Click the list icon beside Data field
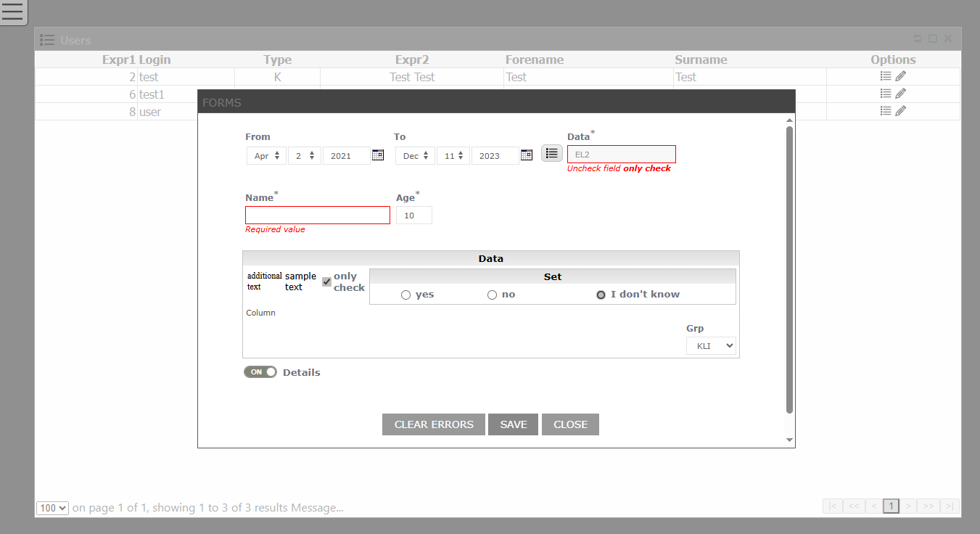 coord(551,153)
